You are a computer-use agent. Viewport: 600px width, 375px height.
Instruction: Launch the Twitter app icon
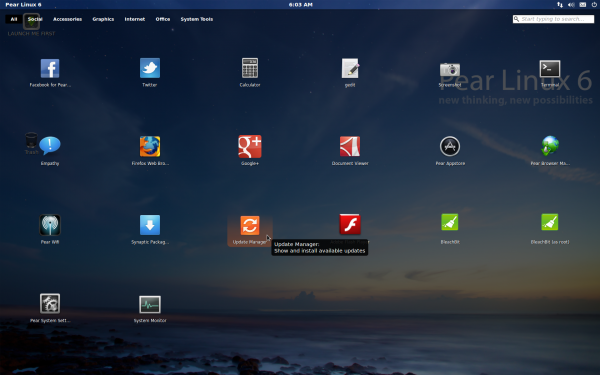click(150, 68)
